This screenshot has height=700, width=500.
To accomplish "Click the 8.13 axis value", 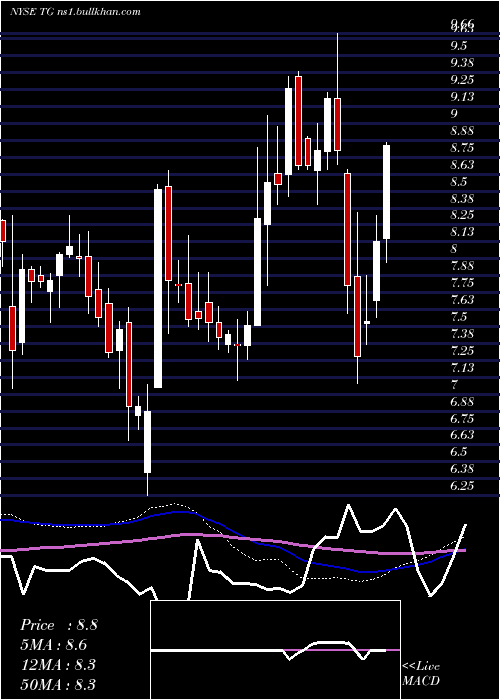I will point(462,232).
